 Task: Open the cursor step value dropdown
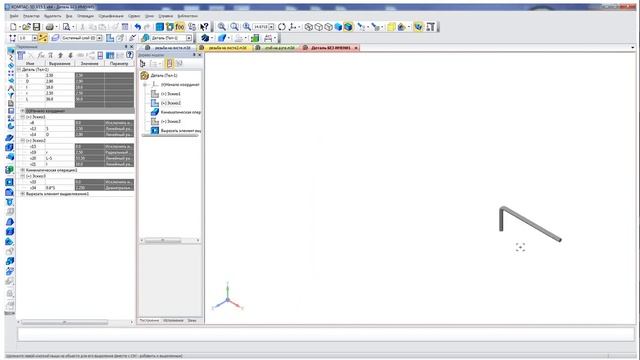tap(35, 38)
